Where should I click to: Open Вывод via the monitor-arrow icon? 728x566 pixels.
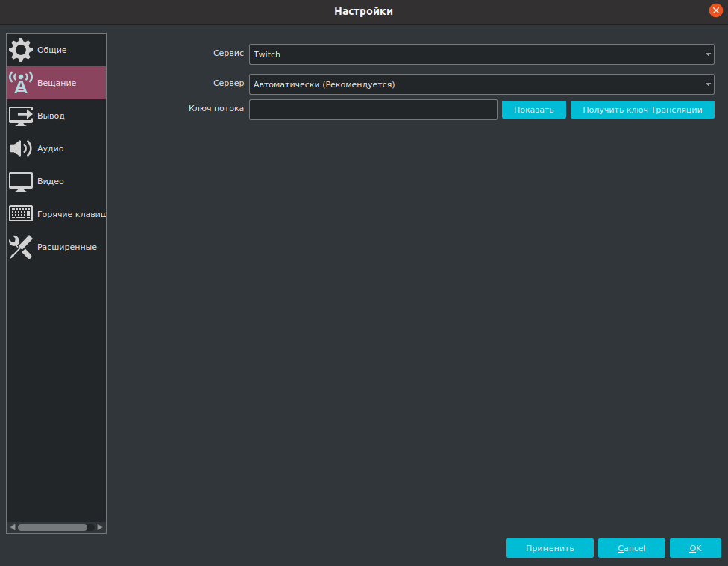(20, 116)
